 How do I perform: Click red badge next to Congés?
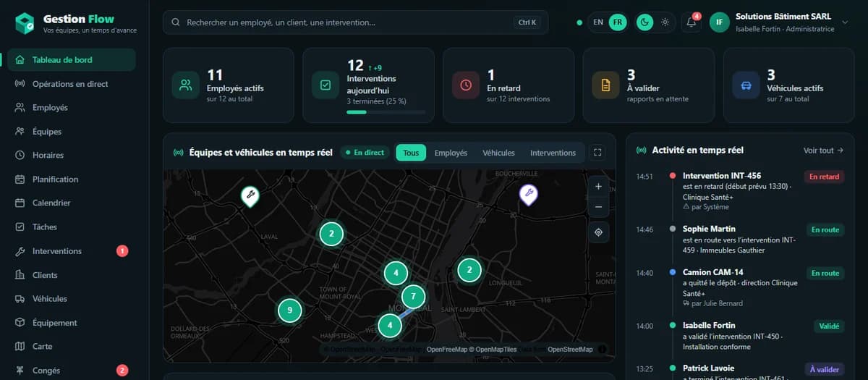pyautogui.click(x=122, y=371)
